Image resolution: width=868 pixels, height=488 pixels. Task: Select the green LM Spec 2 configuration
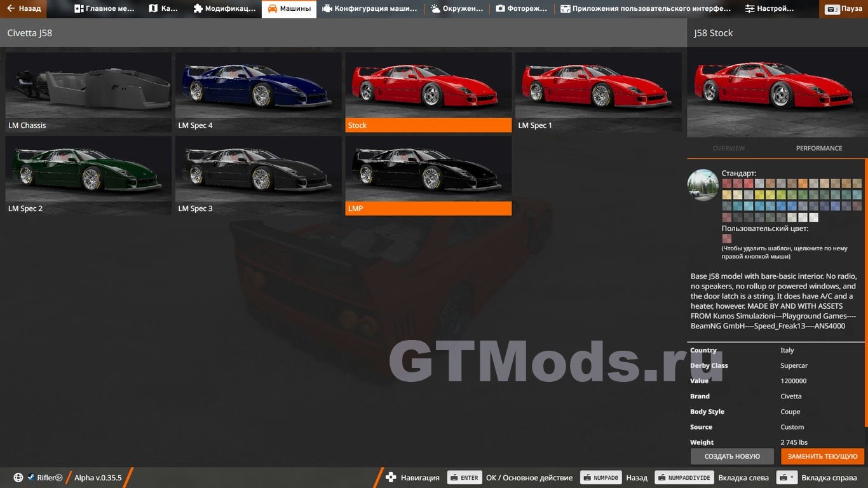[88, 175]
